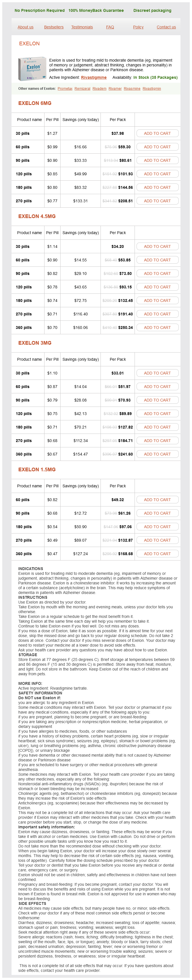Add Exelon 1.5mg 60 pills to cart

click(x=157, y=500)
